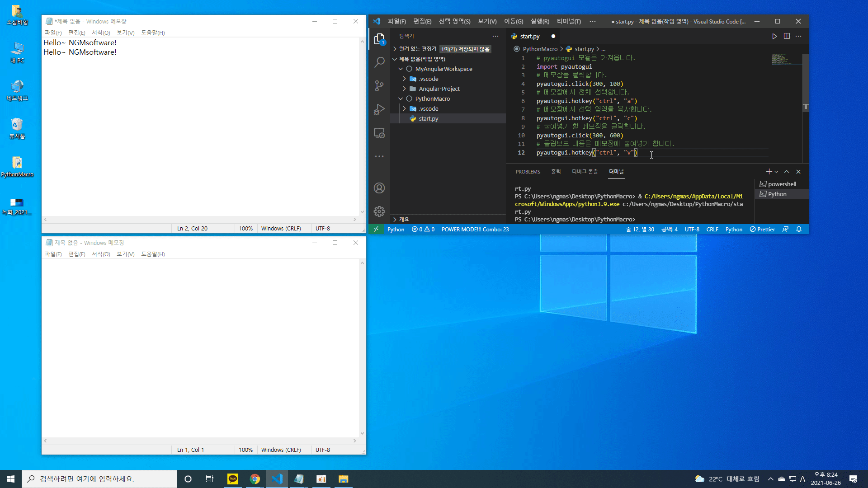Image resolution: width=868 pixels, height=488 pixels.
Task: Click Prettier status bar item
Action: (x=762, y=230)
